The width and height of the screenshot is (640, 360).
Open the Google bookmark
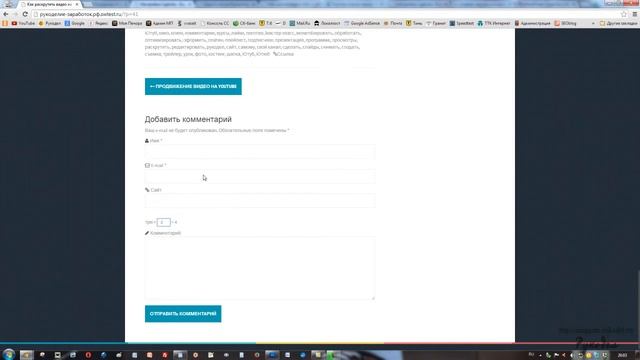click(75, 23)
